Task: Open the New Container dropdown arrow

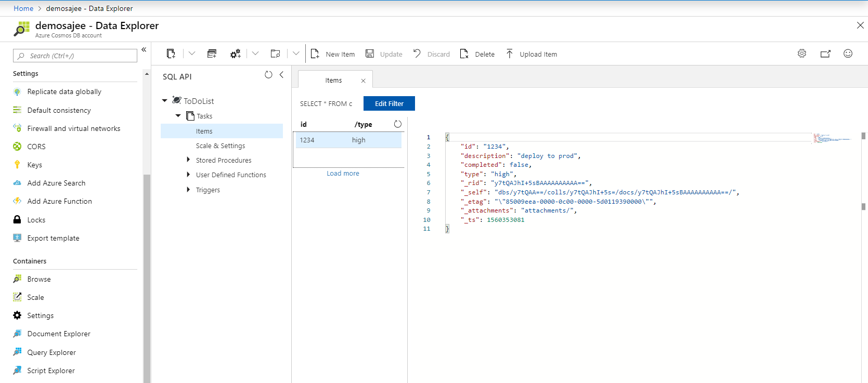Action: point(192,54)
